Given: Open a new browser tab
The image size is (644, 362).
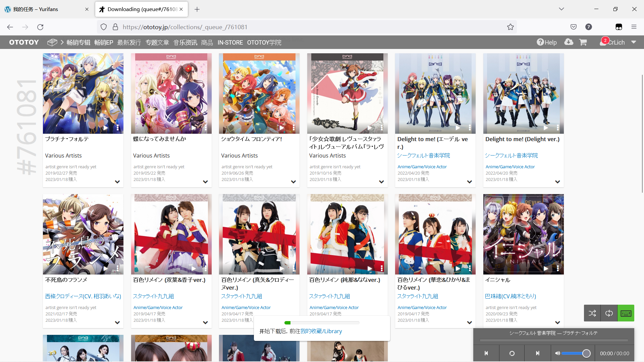Looking at the screenshot, I should pos(197,9).
